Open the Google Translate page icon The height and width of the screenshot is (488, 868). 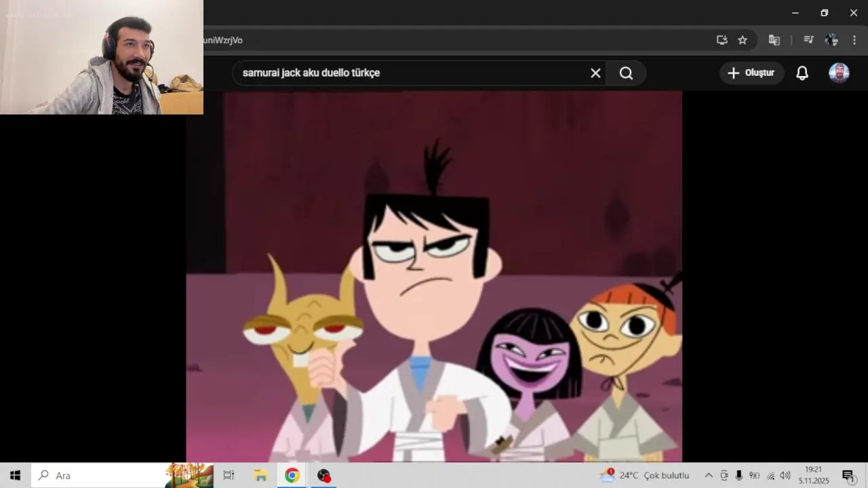[x=774, y=40]
